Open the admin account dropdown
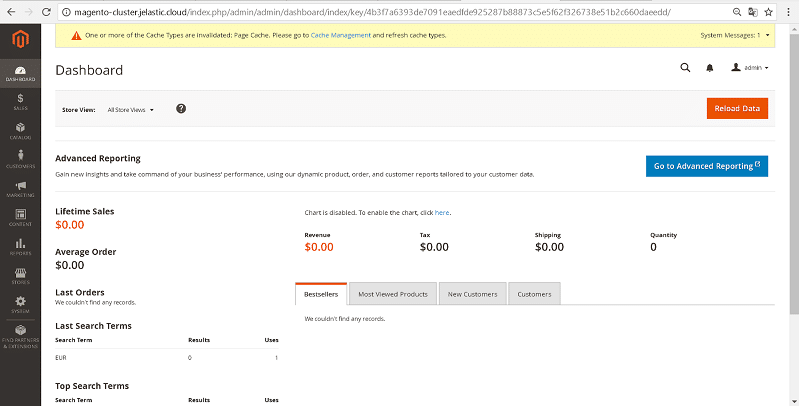This screenshot has height=406, width=799. [x=750, y=68]
